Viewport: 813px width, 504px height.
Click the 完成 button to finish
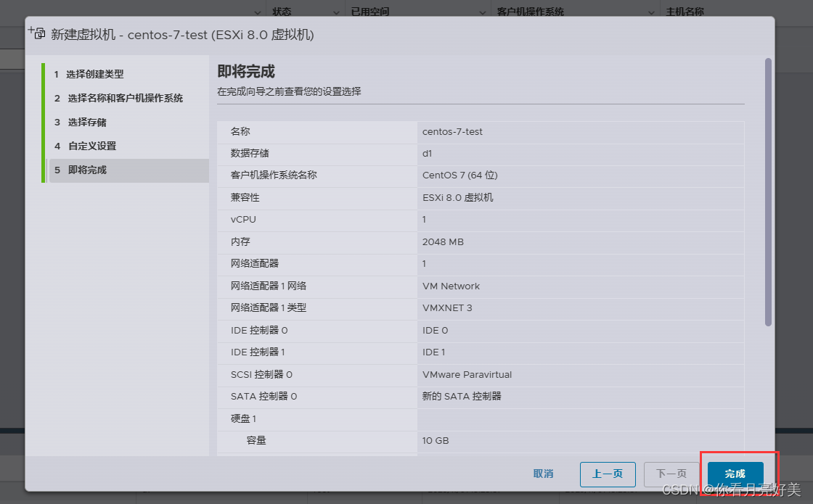tap(735, 474)
